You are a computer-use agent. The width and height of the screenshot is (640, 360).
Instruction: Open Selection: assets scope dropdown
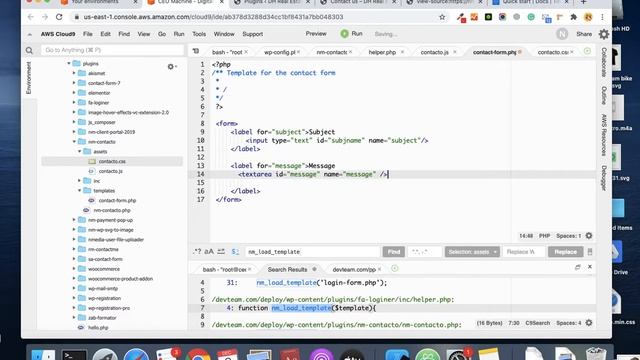[472, 252]
